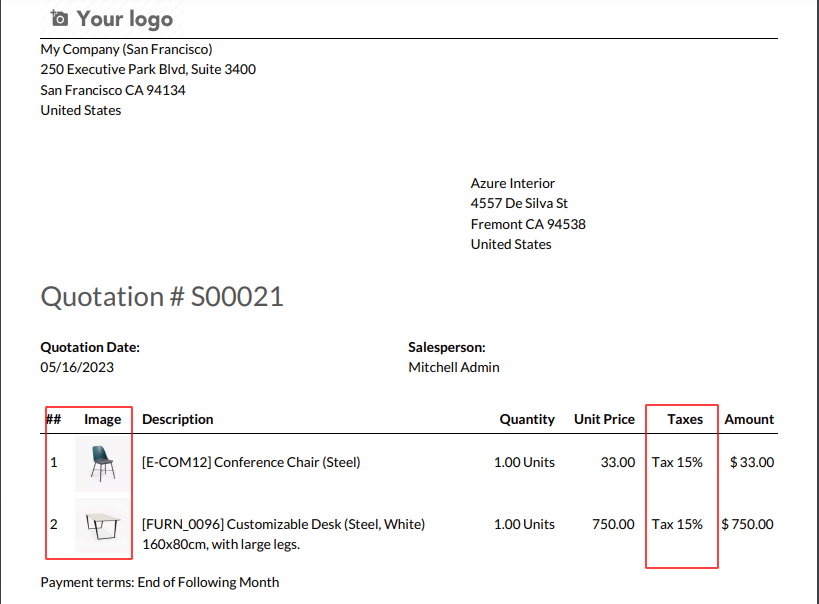Screen dimensions: 819x604
Task: Click 1.00 Units in Conference Chair row
Action: tap(524, 462)
